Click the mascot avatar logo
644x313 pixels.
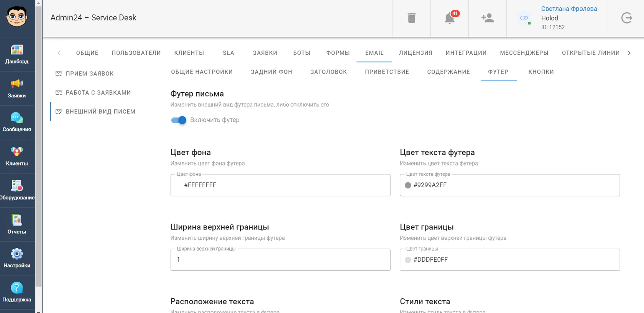pos(17,17)
